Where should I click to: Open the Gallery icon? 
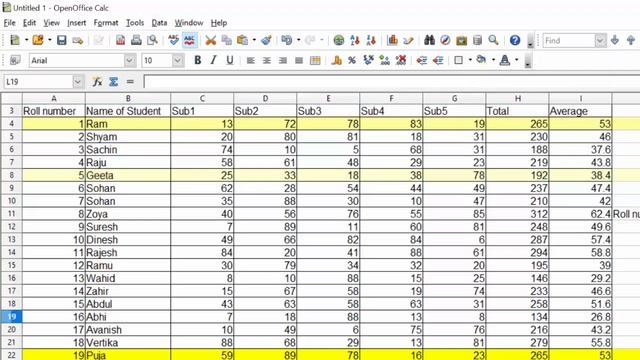pyautogui.click(x=462, y=40)
